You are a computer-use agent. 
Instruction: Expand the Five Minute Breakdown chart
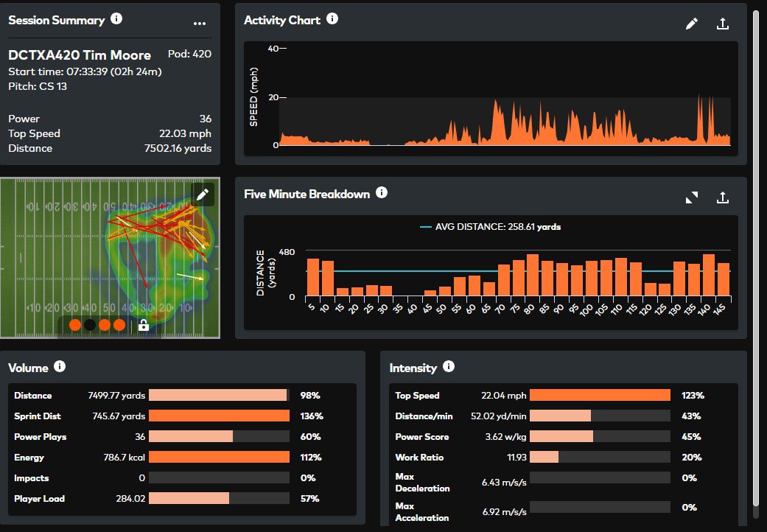pyautogui.click(x=692, y=197)
